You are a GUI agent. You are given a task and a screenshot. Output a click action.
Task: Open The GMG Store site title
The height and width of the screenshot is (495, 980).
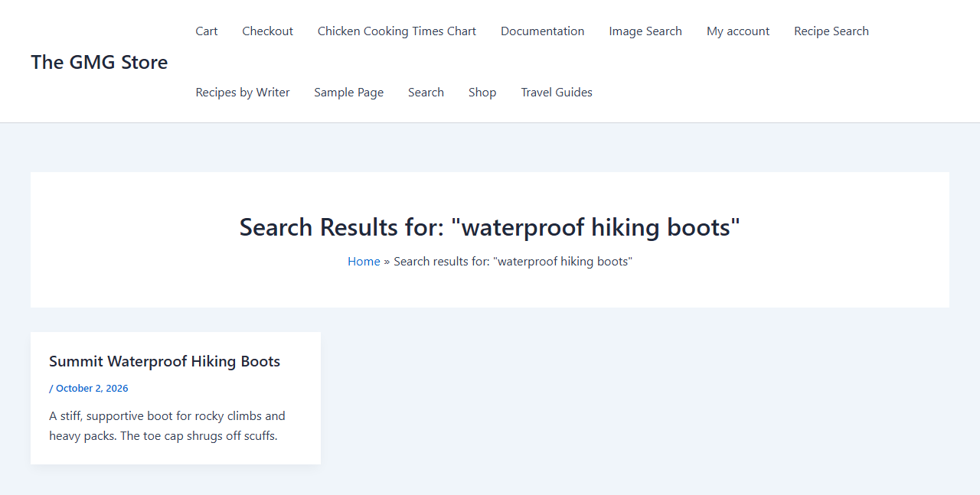pos(100,62)
